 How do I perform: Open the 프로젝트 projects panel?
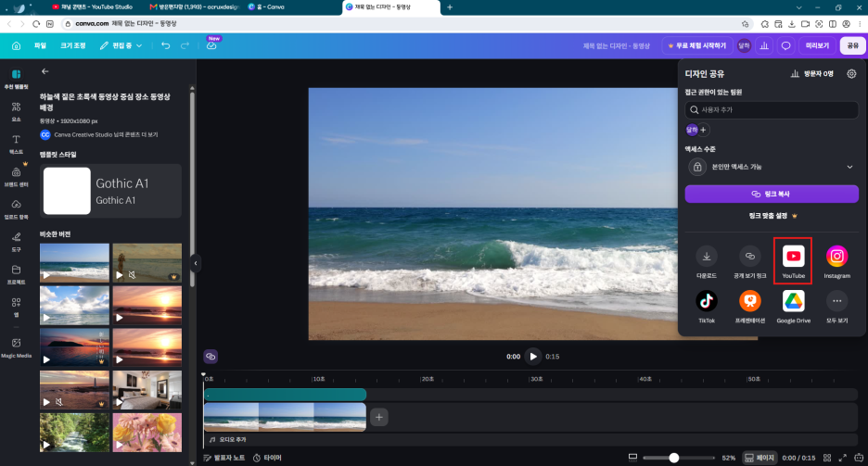coord(16,274)
